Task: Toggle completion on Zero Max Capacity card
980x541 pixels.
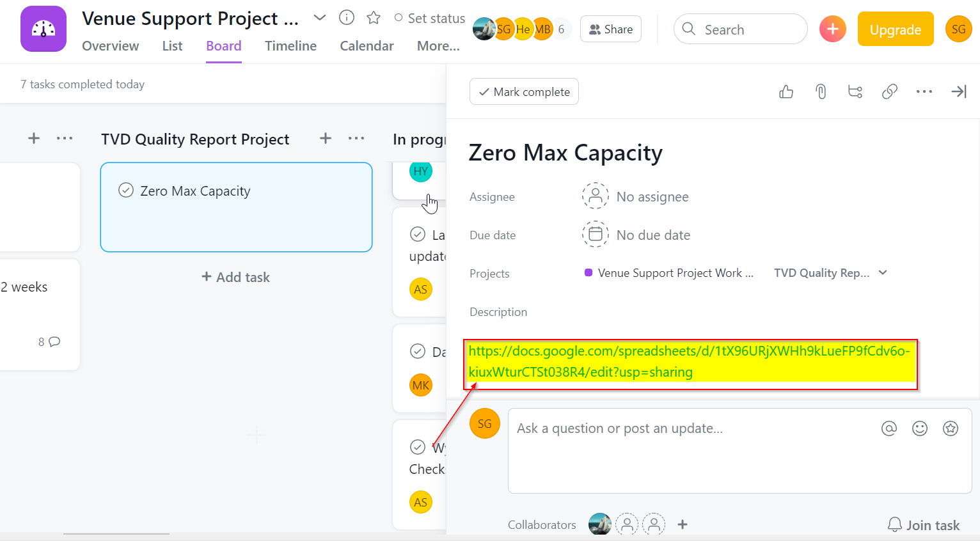Action: tap(126, 191)
